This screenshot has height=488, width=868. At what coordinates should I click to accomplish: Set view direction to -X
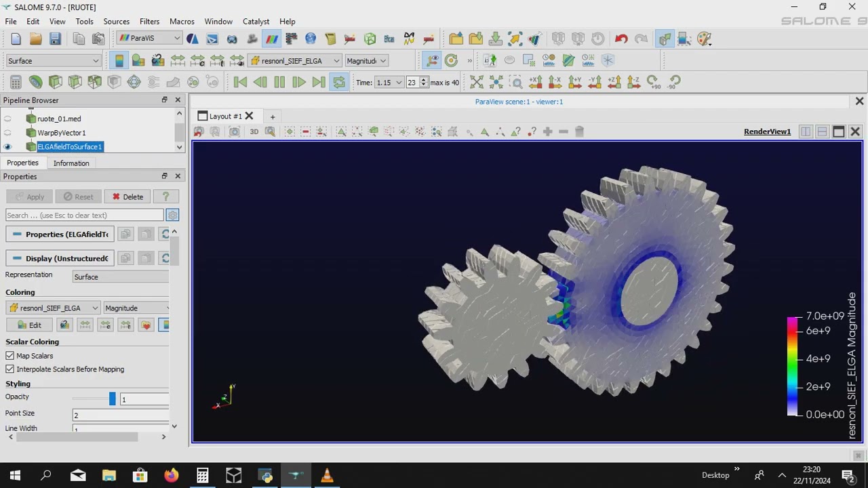(x=555, y=82)
